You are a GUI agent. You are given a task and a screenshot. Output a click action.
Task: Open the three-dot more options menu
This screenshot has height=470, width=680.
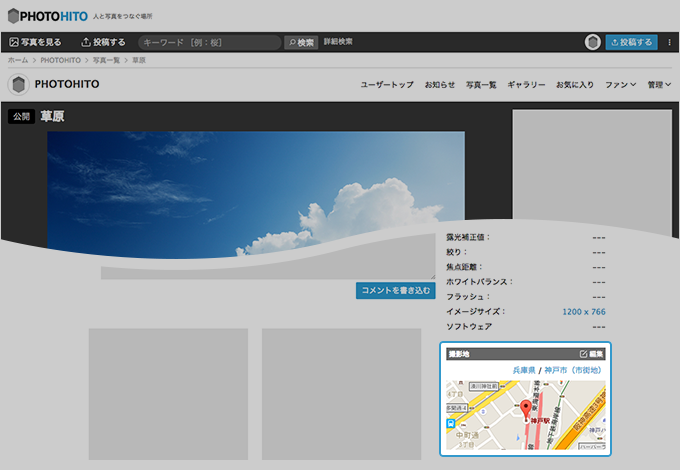tap(669, 42)
